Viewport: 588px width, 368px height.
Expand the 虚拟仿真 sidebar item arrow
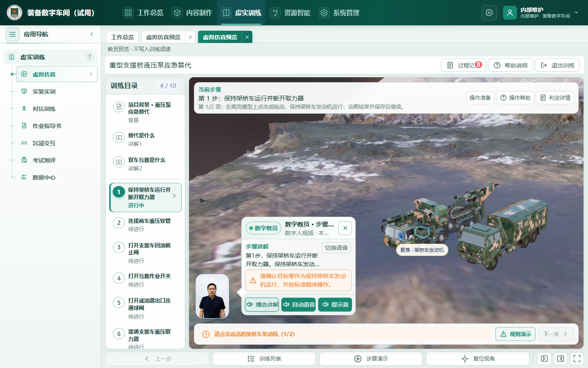[91, 74]
